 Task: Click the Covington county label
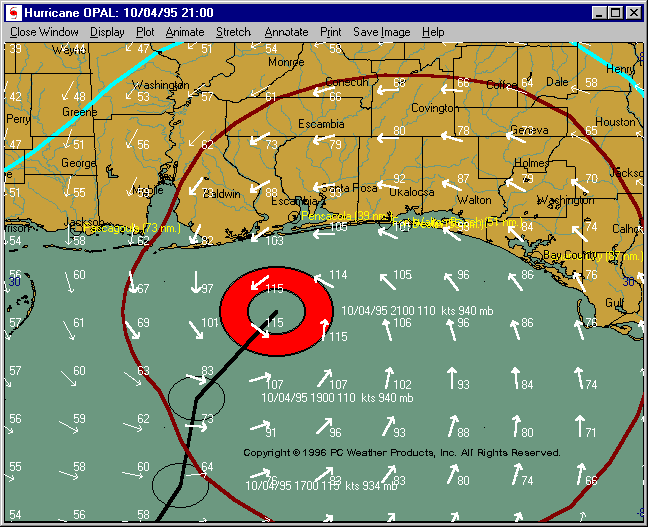tap(435, 108)
